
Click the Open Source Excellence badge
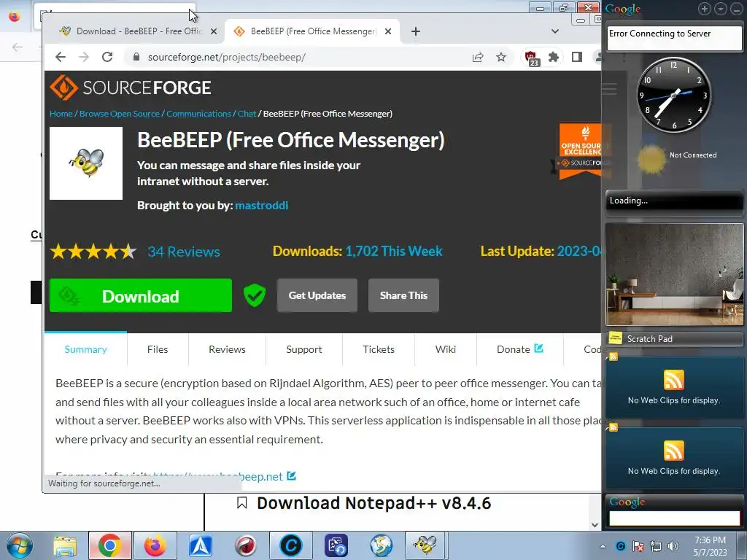coord(580,152)
